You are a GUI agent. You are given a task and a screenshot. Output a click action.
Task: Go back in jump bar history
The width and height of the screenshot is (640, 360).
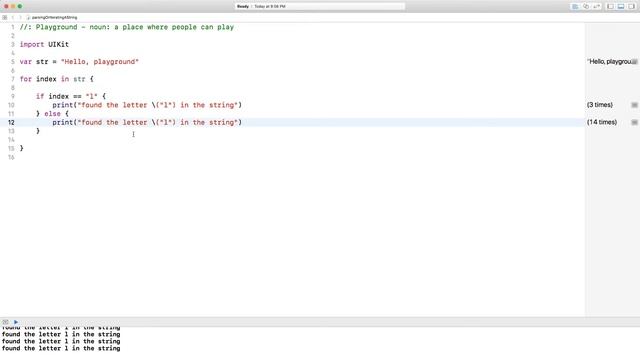tap(13, 18)
